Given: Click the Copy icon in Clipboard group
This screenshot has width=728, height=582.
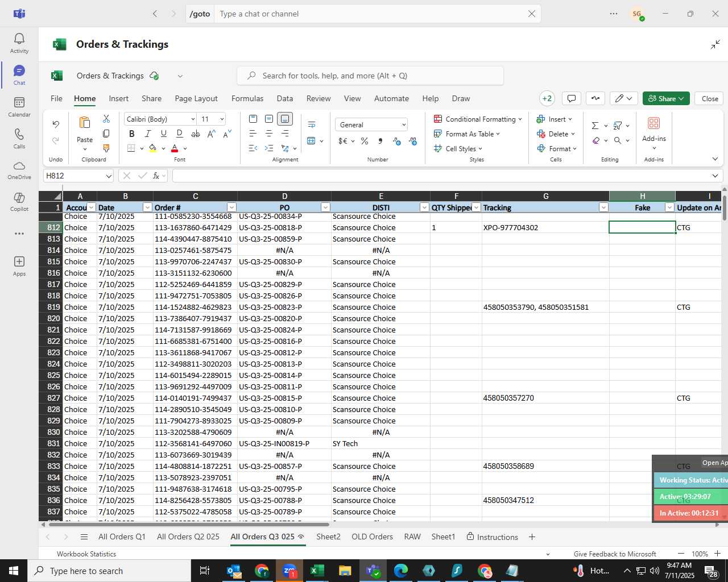Looking at the screenshot, I should coord(106,134).
